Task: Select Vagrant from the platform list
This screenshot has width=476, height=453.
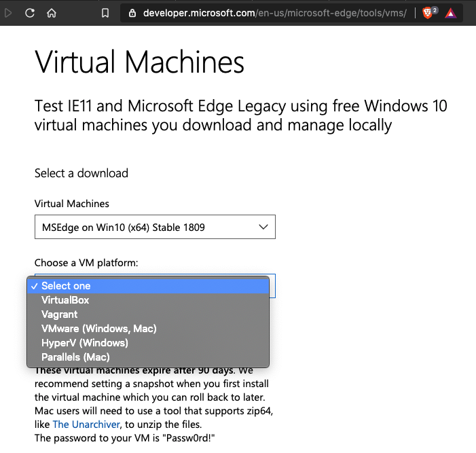Action: click(148, 314)
